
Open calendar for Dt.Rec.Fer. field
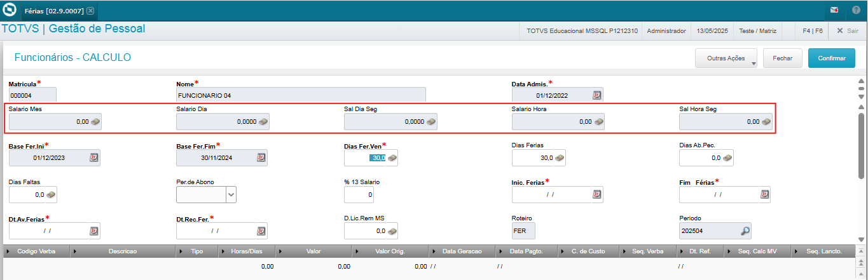coord(261,230)
